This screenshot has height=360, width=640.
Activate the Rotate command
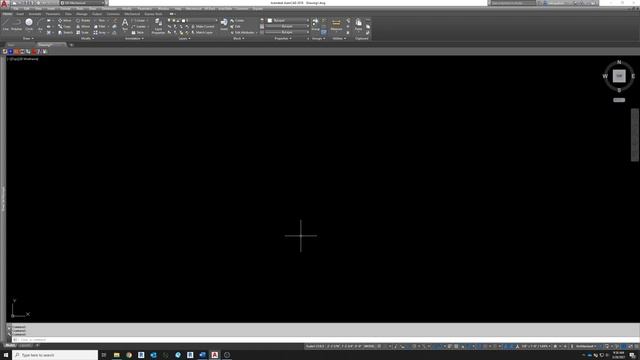click(83, 20)
